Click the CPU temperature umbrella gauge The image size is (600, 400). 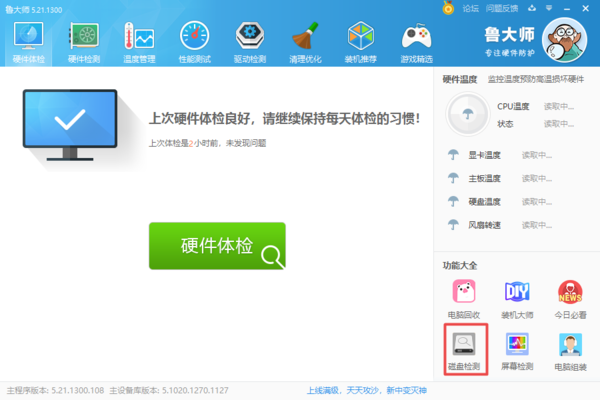(463, 115)
